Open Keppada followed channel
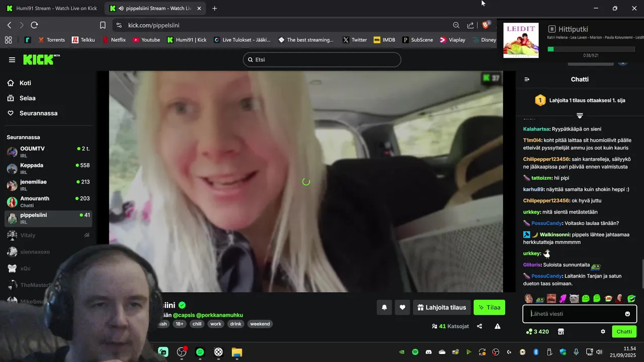The image size is (644, 362). tap(48, 168)
